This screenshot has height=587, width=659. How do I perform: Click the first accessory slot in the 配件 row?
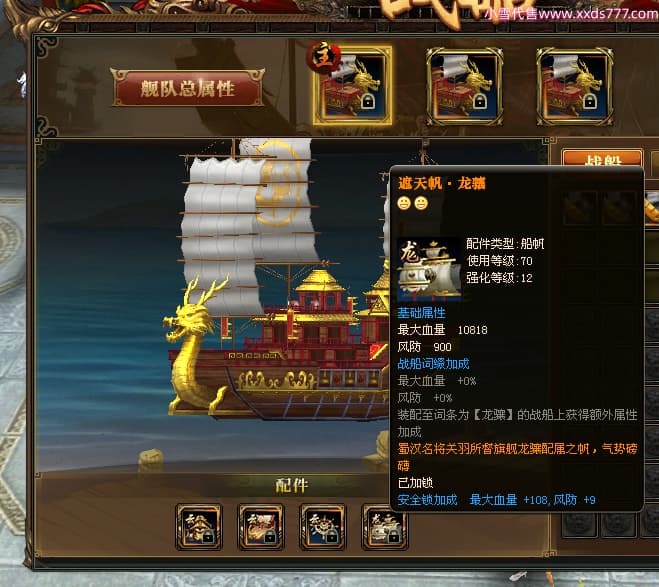pos(199,527)
